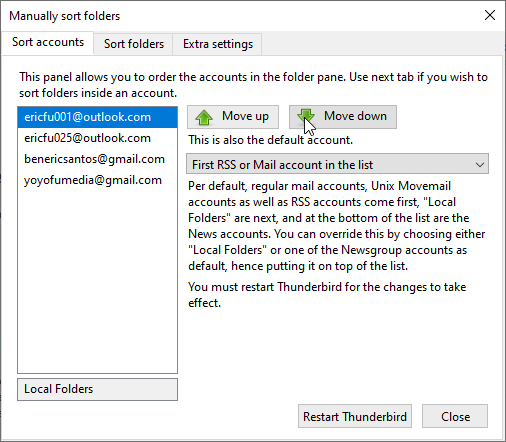This screenshot has height=442, width=506.
Task: Click the Move down button label
Action: (355, 116)
